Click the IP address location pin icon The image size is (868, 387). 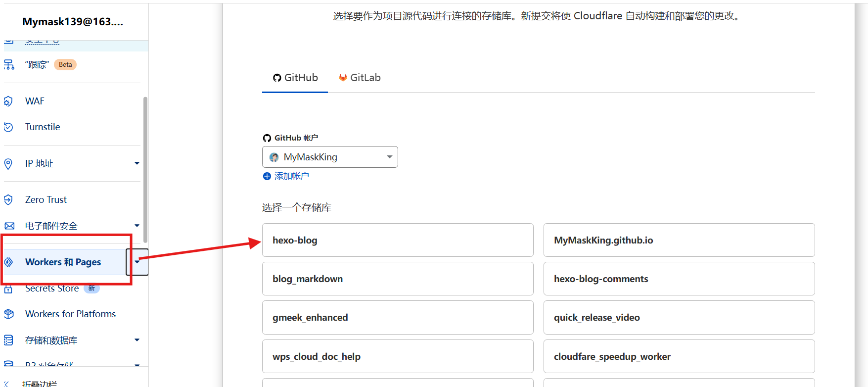(x=8, y=164)
